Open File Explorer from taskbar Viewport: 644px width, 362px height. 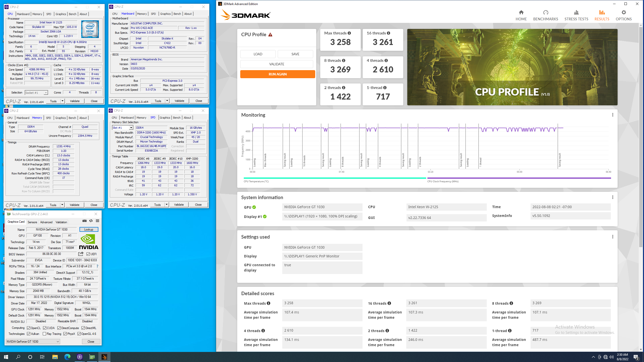55,357
